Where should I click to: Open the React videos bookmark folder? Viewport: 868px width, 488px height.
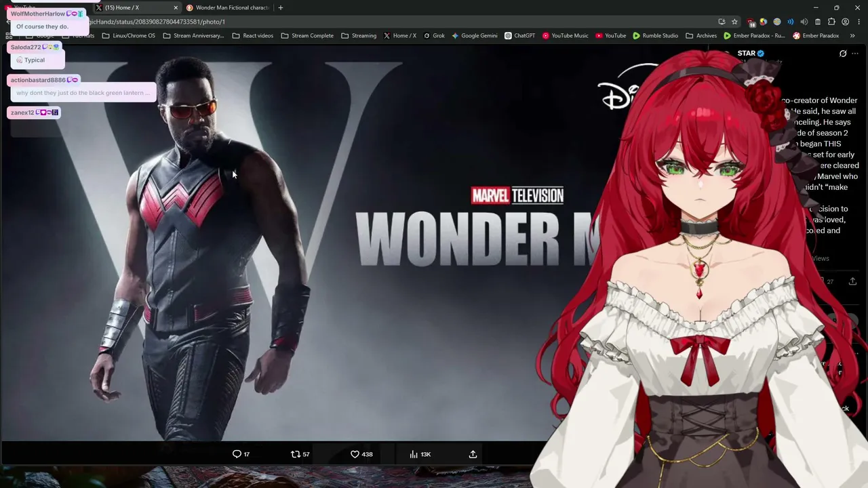point(253,36)
